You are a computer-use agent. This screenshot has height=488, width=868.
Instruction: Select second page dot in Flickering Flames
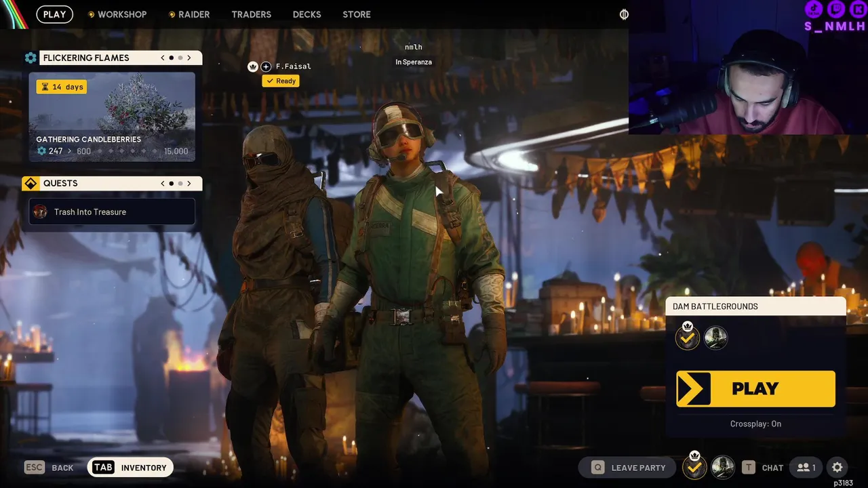(x=180, y=58)
